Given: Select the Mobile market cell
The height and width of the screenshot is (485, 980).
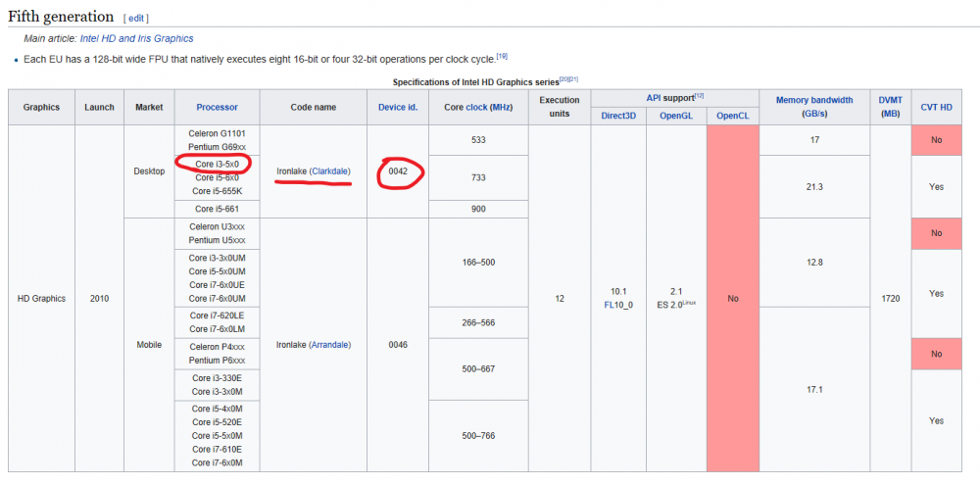Looking at the screenshot, I should point(149,344).
